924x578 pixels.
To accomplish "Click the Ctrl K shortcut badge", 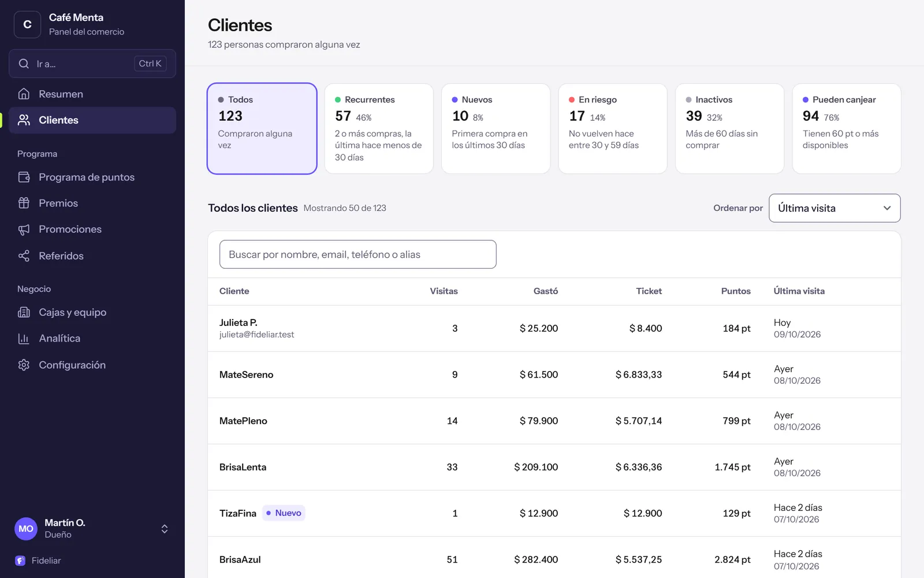I will click(150, 64).
